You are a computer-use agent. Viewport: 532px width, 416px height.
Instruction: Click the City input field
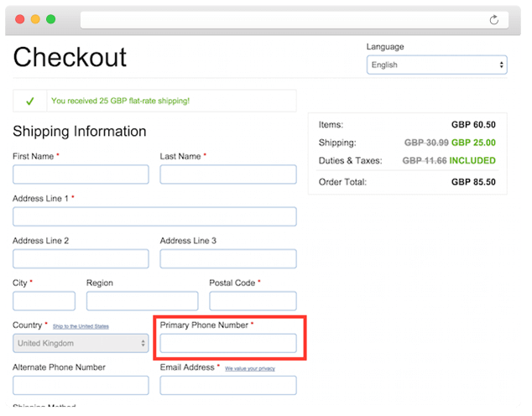(x=44, y=301)
